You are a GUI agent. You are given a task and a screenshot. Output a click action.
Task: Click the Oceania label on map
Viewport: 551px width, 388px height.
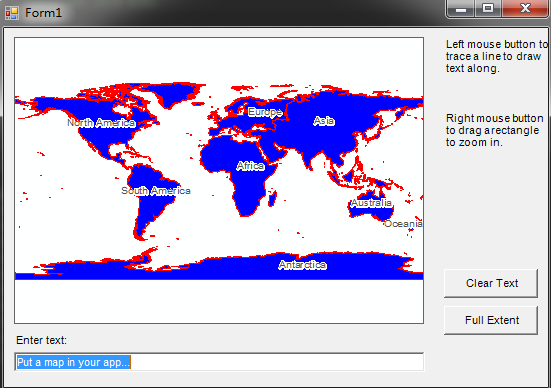[403, 224]
